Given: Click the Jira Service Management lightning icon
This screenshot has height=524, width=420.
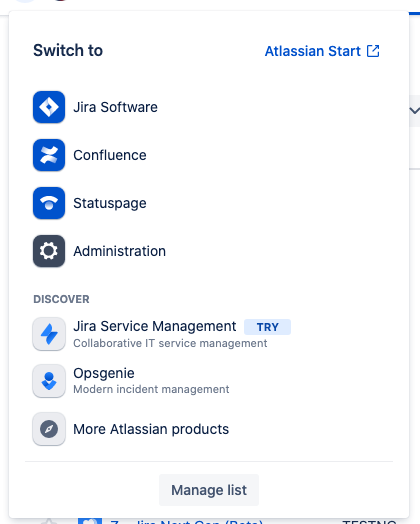Looking at the screenshot, I should point(49,334).
